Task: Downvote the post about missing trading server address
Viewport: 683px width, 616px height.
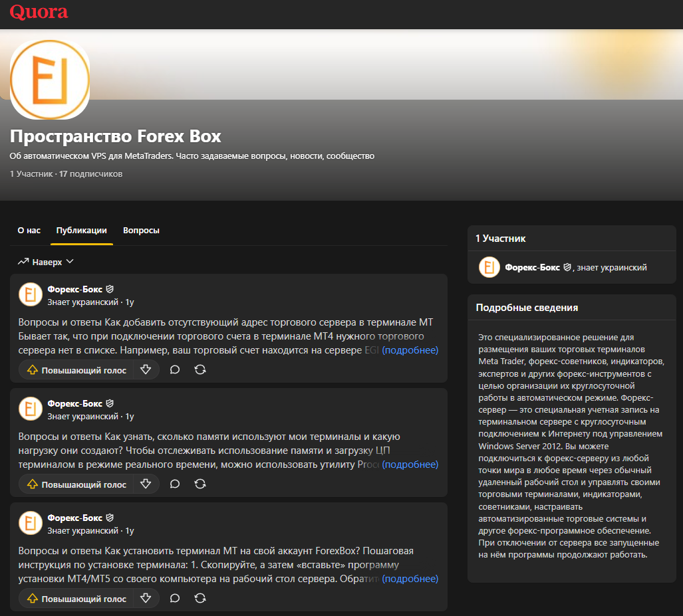Action: tap(146, 370)
